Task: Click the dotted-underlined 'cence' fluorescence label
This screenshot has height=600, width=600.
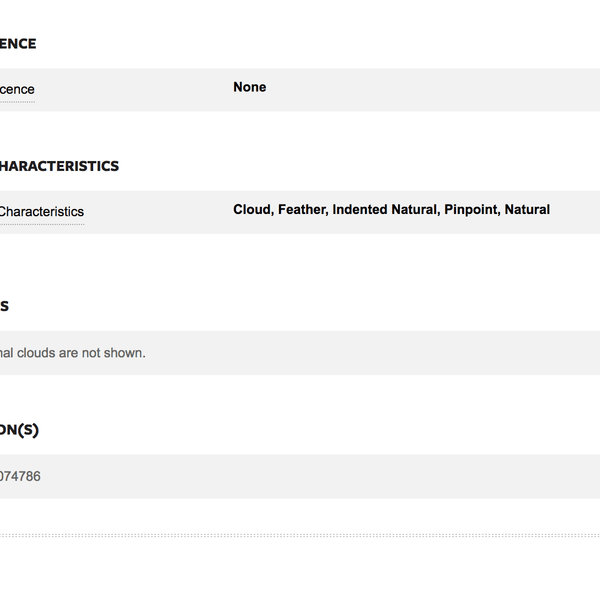Action: click(17, 89)
